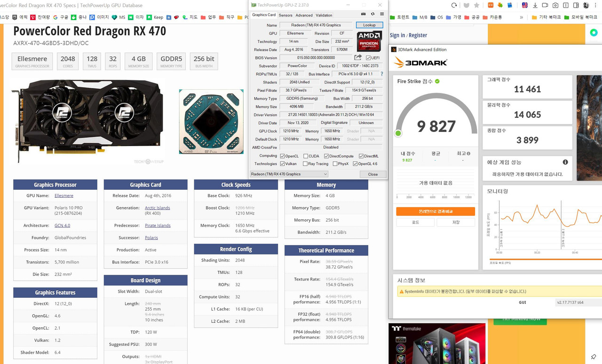Open the GPU selection dropdown in GPU-Z

[289, 174]
